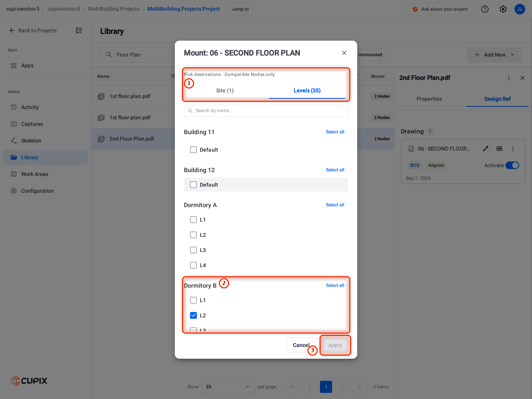Close the Mount dialog with X
This screenshot has width=532, height=399.
(344, 53)
